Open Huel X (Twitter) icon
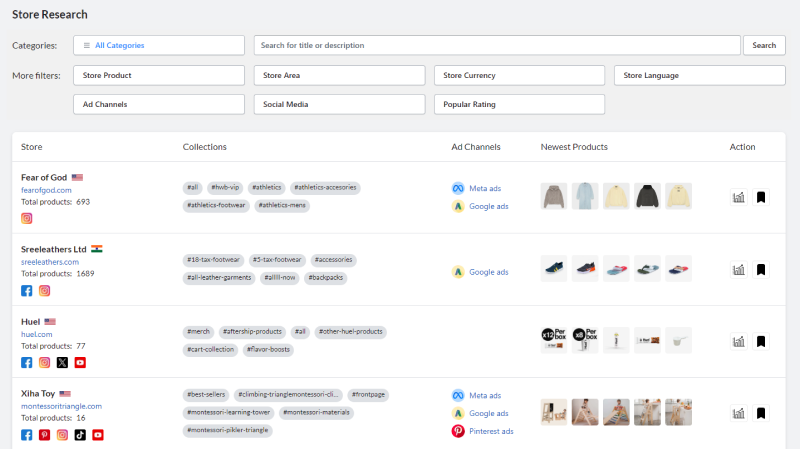The height and width of the screenshot is (449, 800). (62, 363)
